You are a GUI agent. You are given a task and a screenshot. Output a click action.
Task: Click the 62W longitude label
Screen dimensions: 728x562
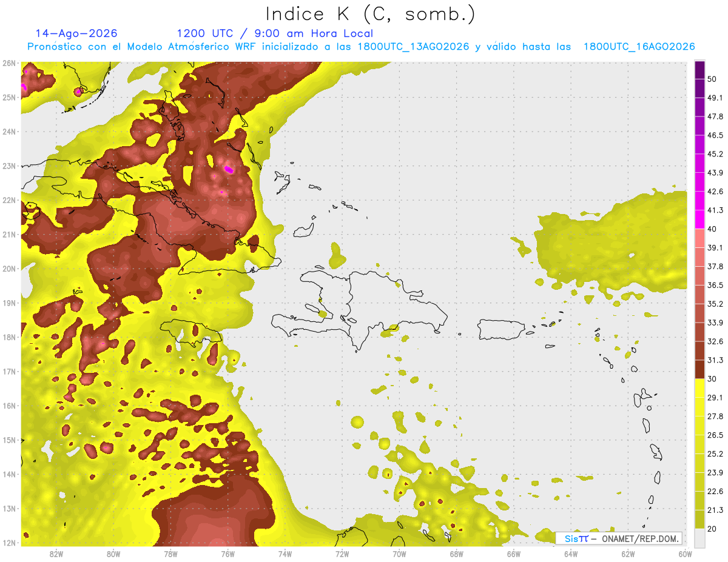click(x=628, y=554)
